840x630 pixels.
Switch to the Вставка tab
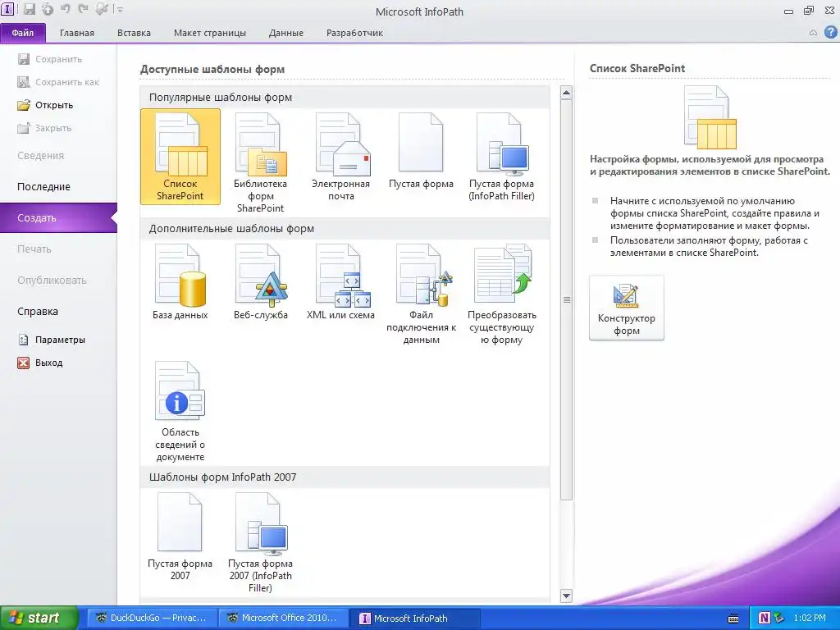pos(134,33)
